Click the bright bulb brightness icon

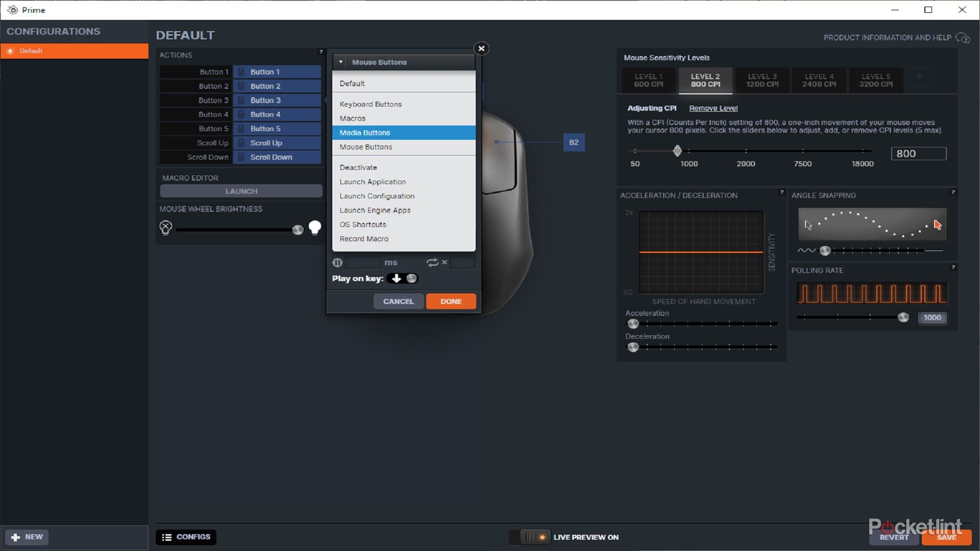tap(315, 228)
